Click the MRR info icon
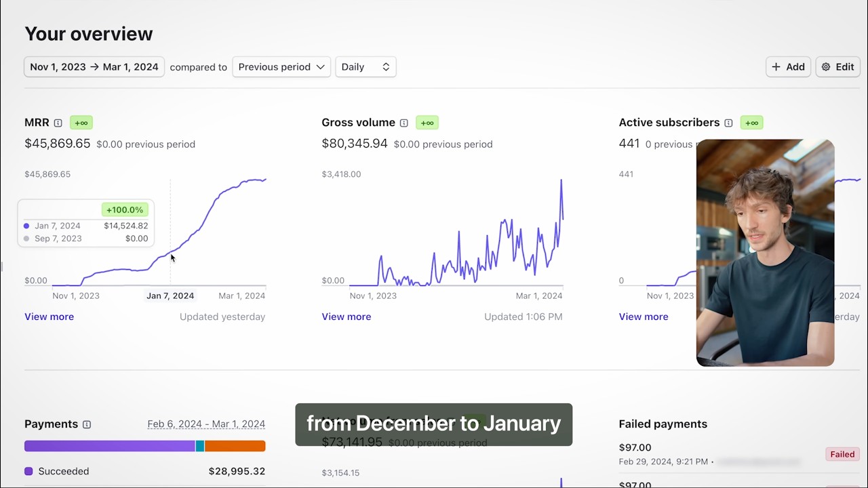The image size is (868, 488). pyautogui.click(x=58, y=123)
